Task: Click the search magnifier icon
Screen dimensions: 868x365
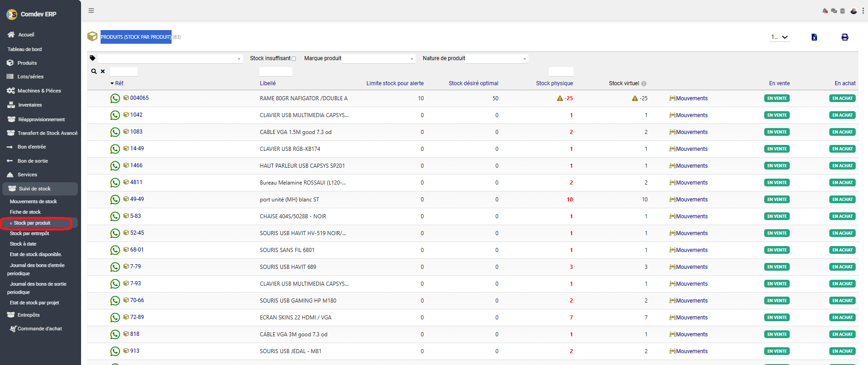Action: coord(94,72)
